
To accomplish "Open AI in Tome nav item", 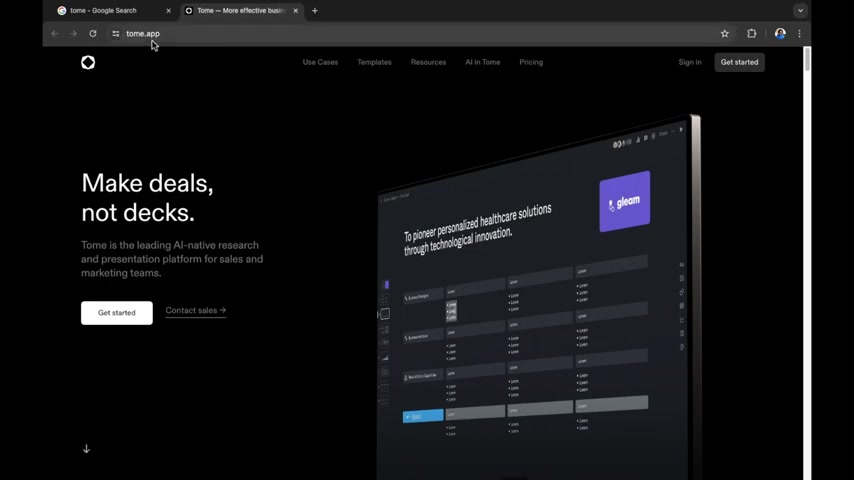I will click(x=483, y=62).
